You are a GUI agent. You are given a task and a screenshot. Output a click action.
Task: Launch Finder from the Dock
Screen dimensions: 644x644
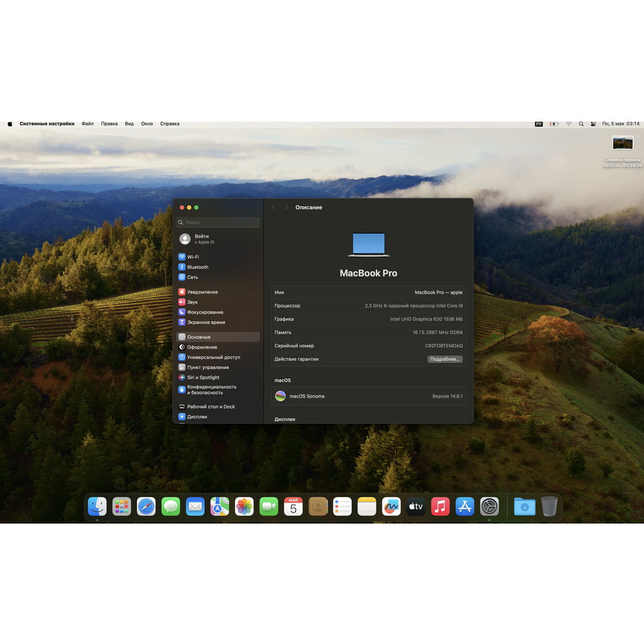pos(97,506)
